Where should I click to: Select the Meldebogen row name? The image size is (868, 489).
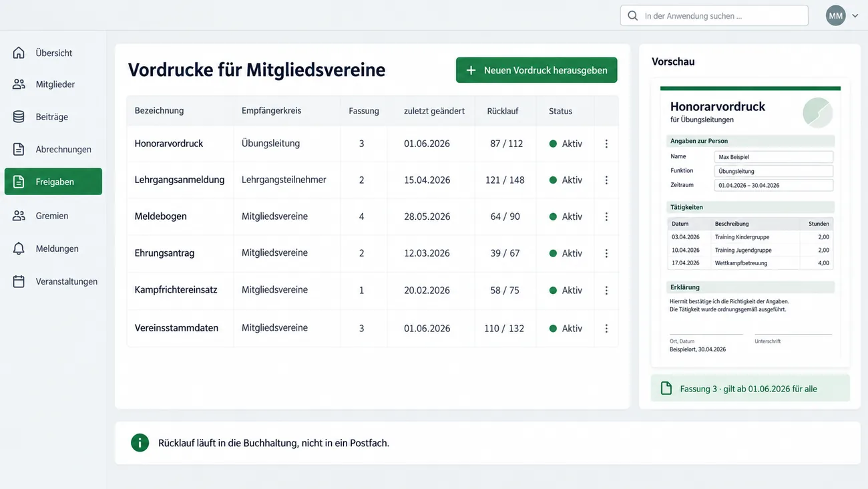(161, 216)
